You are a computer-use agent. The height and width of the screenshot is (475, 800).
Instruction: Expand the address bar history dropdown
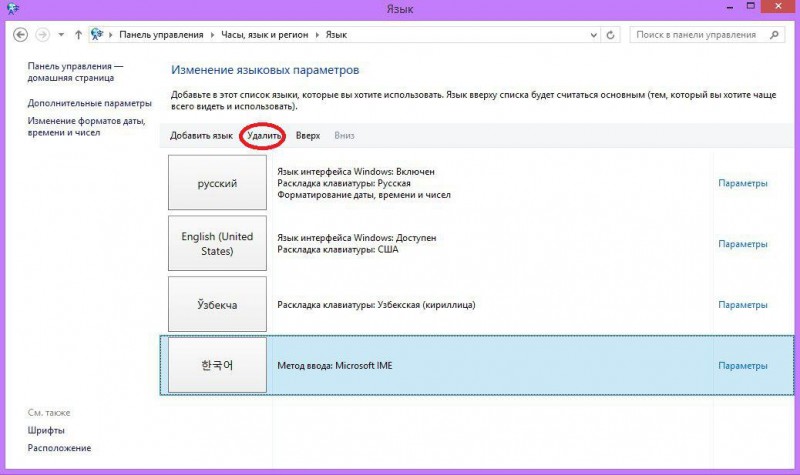click(593, 35)
